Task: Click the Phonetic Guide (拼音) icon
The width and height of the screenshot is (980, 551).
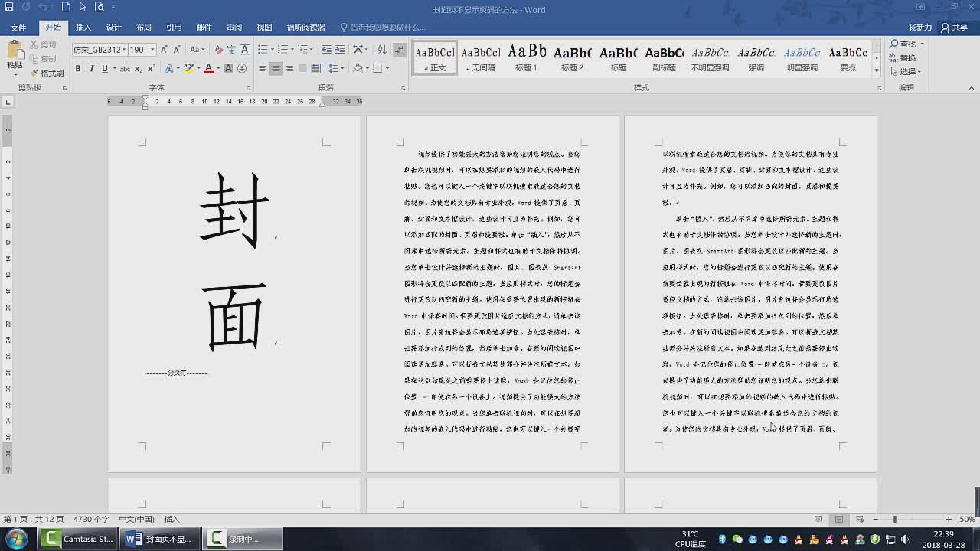Action: (232, 50)
